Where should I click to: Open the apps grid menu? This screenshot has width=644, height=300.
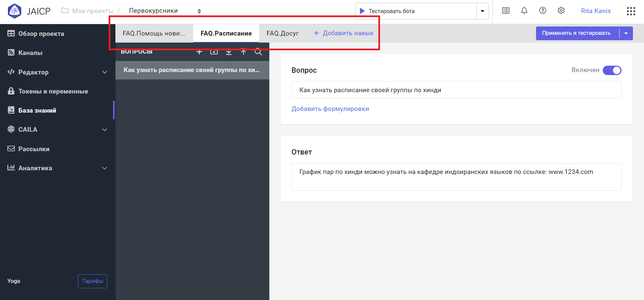tap(631, 11)
